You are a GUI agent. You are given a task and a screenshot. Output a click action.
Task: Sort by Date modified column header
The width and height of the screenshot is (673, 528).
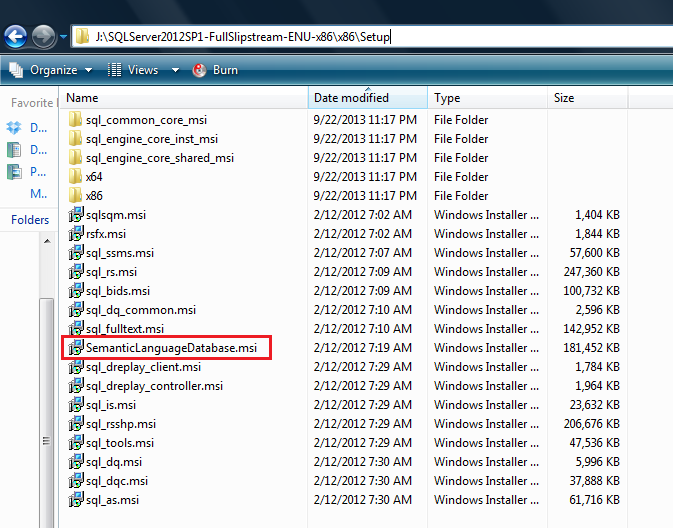351,98
